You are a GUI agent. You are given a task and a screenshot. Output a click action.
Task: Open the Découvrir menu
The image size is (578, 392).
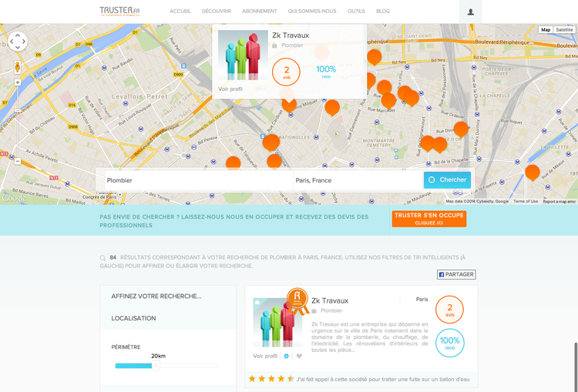point(216,12)
